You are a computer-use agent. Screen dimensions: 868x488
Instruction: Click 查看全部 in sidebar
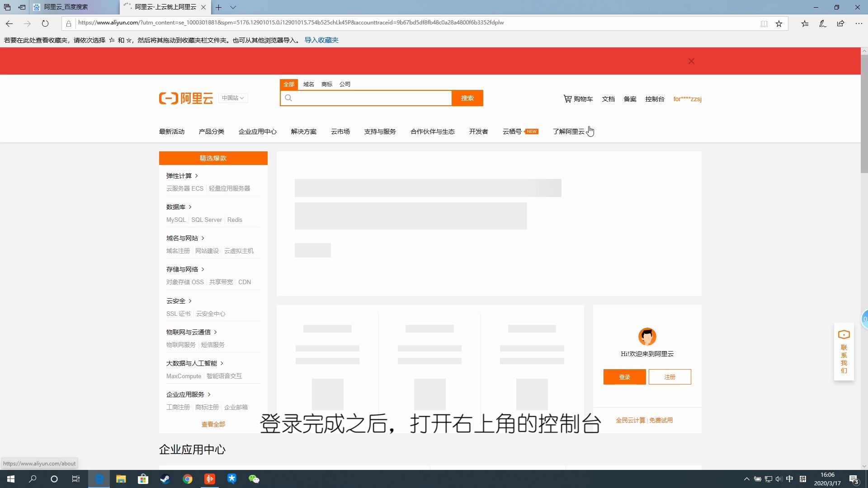(213, 424)
